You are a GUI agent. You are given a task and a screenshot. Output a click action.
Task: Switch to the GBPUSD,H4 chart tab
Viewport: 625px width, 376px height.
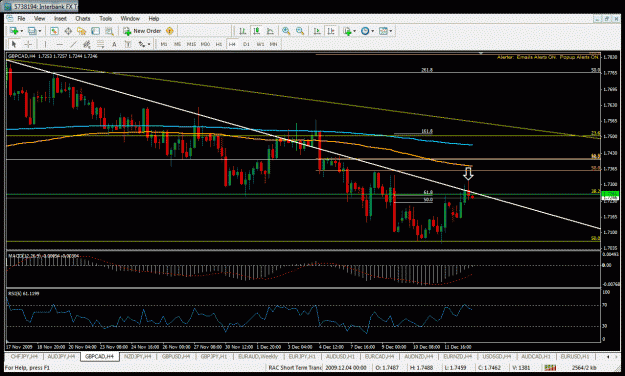(176, 356)
